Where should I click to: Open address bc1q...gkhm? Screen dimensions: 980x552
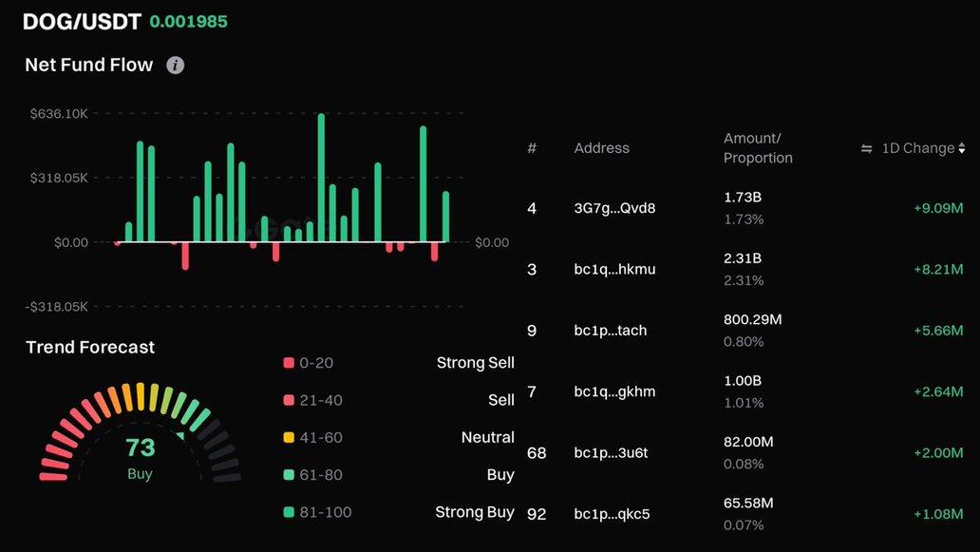(x=614, y=391)
